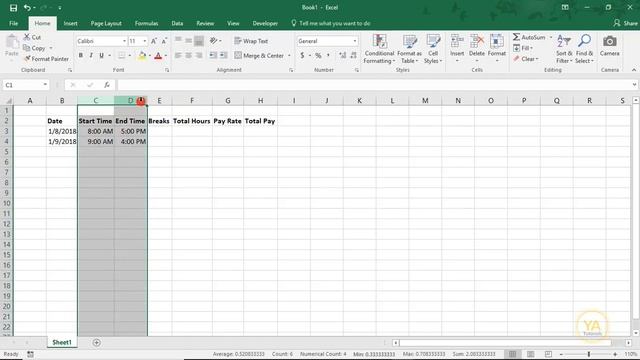Click Select All corner button
The width and height of the screenshot is (640, 360).
7,100
